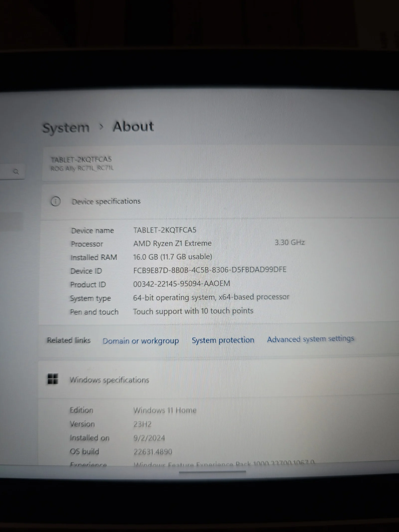Click the About breadcrumb label
399x532 pixels.
(x=133, y=126)
